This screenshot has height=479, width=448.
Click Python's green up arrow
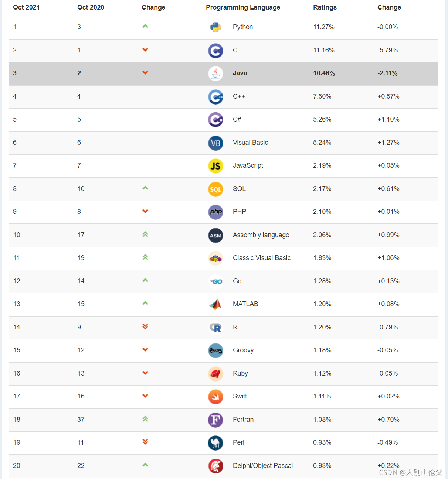tap(145, 26)
